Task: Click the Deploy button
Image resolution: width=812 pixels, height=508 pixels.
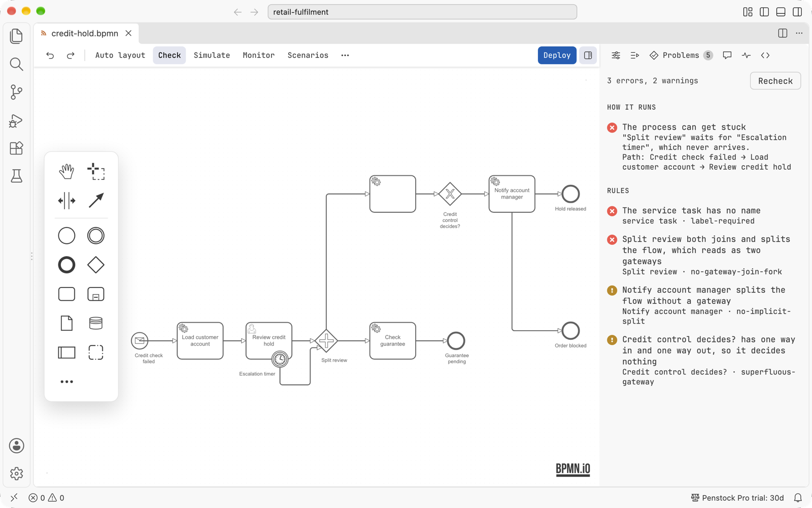Action: coord(557,55)
